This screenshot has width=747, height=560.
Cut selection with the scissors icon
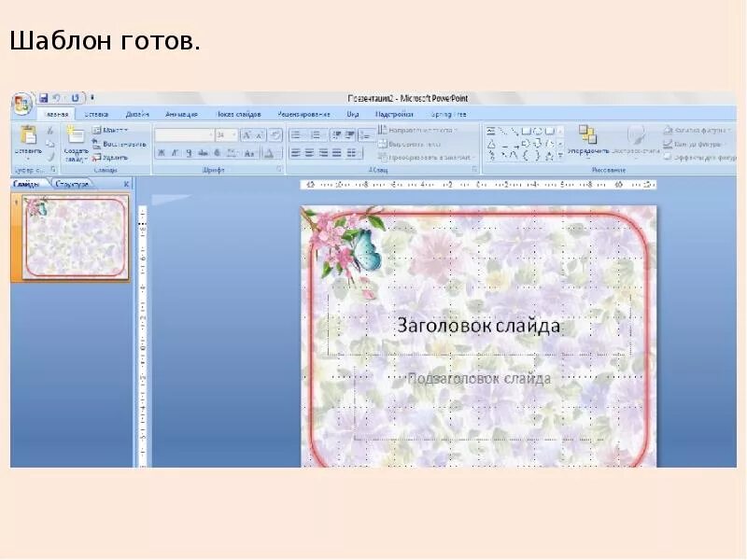coord(50,131)
